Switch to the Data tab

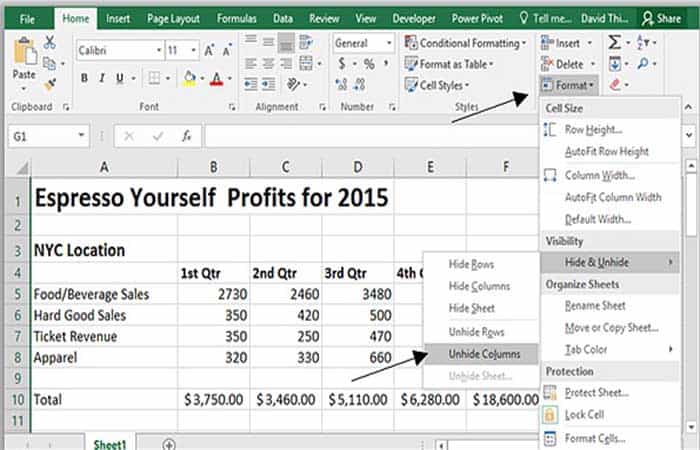(283, 19)
